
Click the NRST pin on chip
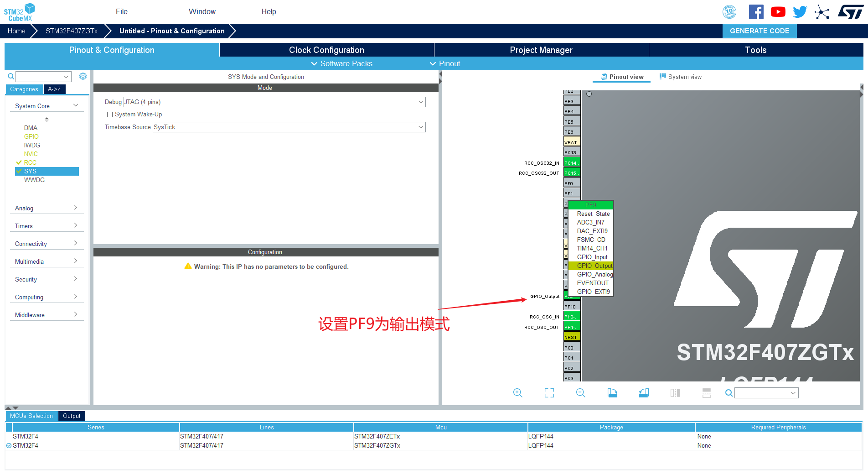pos(572,337)
